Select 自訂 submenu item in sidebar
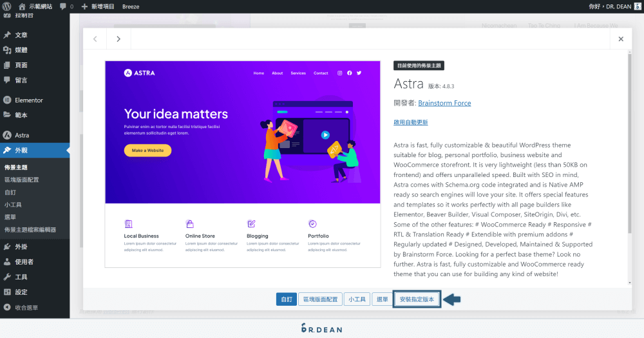The width and height of the screenshot is (644, 338). tap(10, 192)
